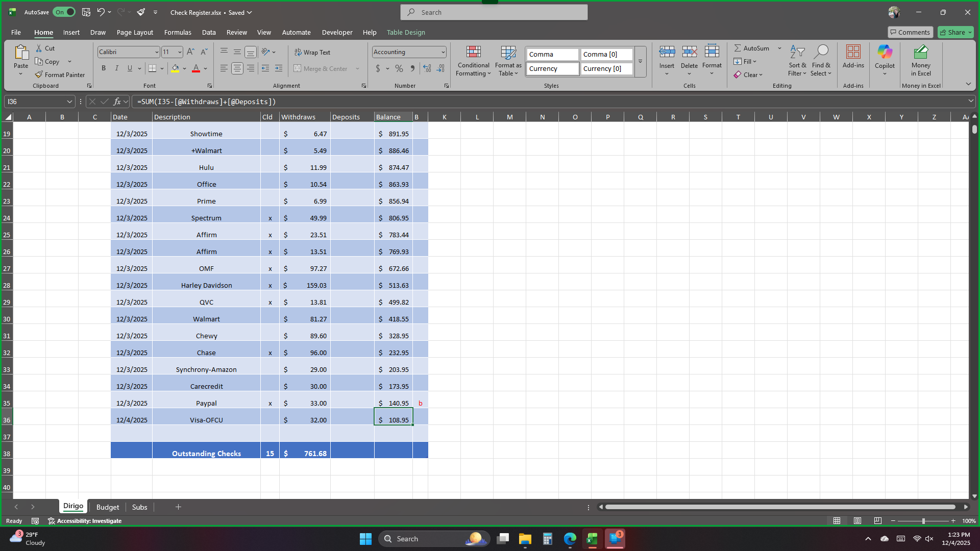
Task: Launch Copilot from the ribbon
Action: click(x=885, y=60)
